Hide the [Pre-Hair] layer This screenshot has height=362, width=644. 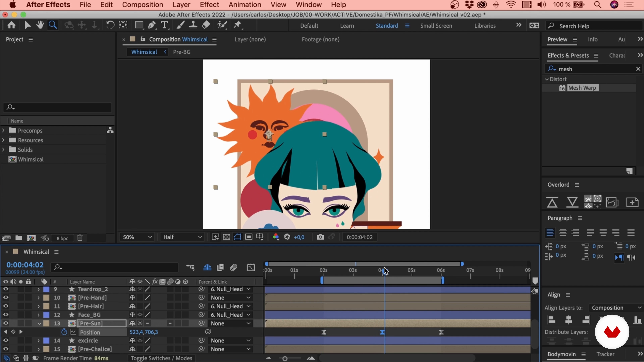(6, 306)
